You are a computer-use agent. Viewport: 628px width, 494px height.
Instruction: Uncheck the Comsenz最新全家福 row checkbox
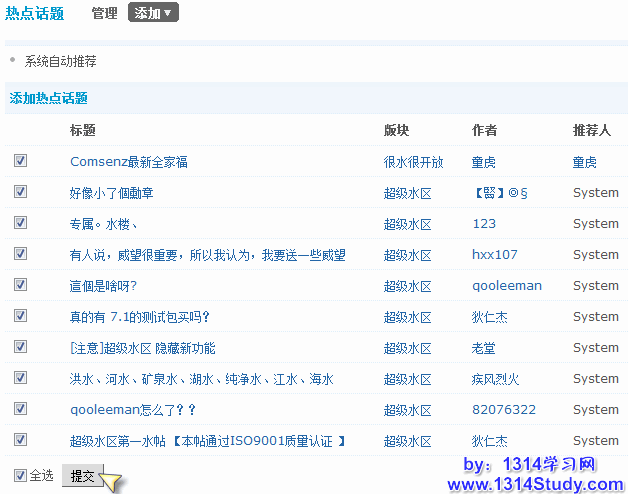point(21,161)
